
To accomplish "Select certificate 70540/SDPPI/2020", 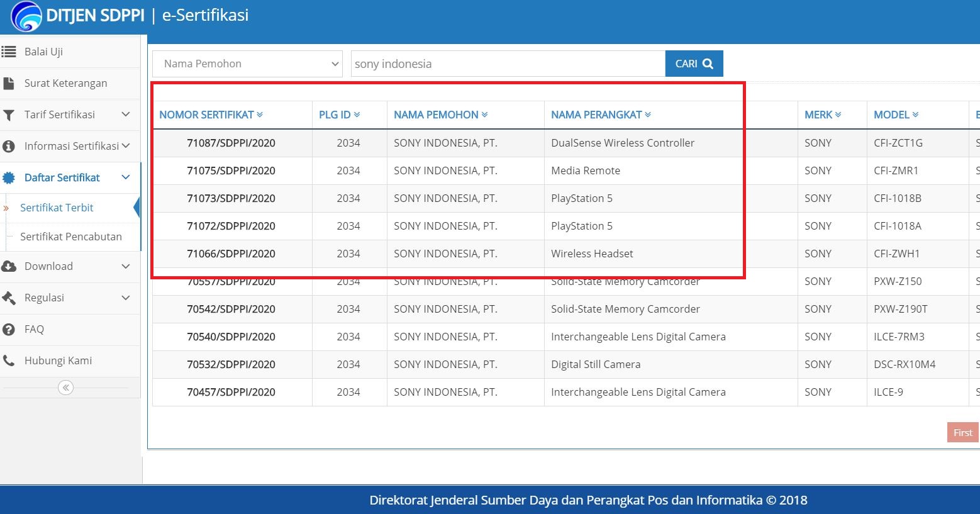I will (231, 337).
